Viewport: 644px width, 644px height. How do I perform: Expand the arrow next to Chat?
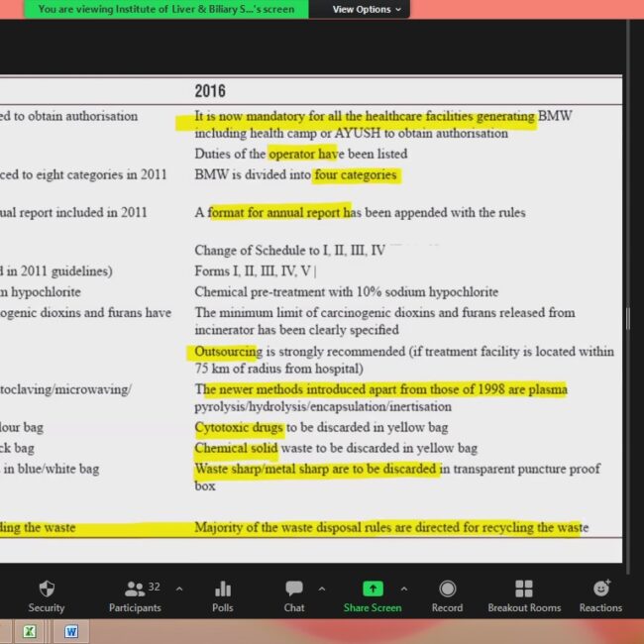322,589
